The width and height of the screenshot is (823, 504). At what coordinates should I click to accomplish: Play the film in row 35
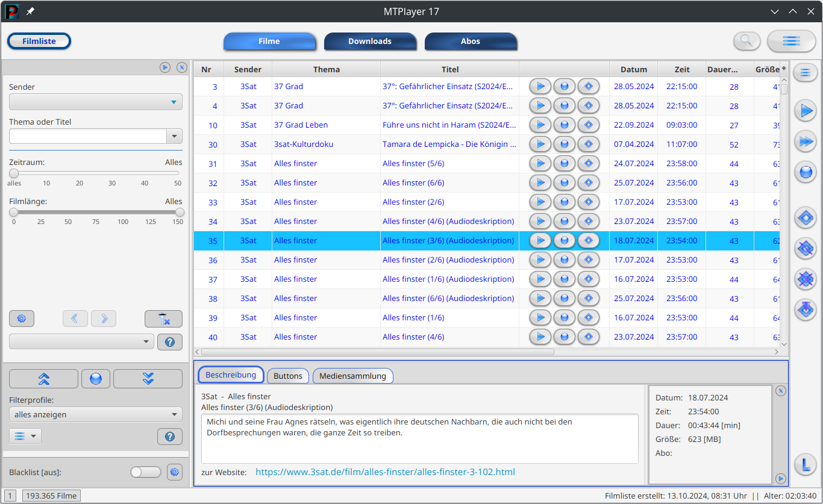(x=540, y=240)
